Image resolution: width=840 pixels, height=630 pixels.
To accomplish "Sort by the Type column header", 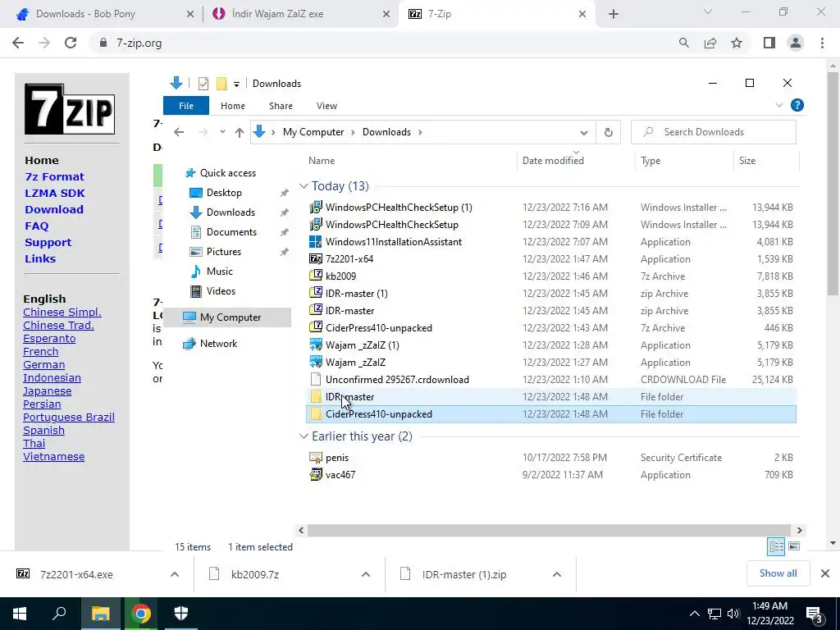I will tap(651, 160).
